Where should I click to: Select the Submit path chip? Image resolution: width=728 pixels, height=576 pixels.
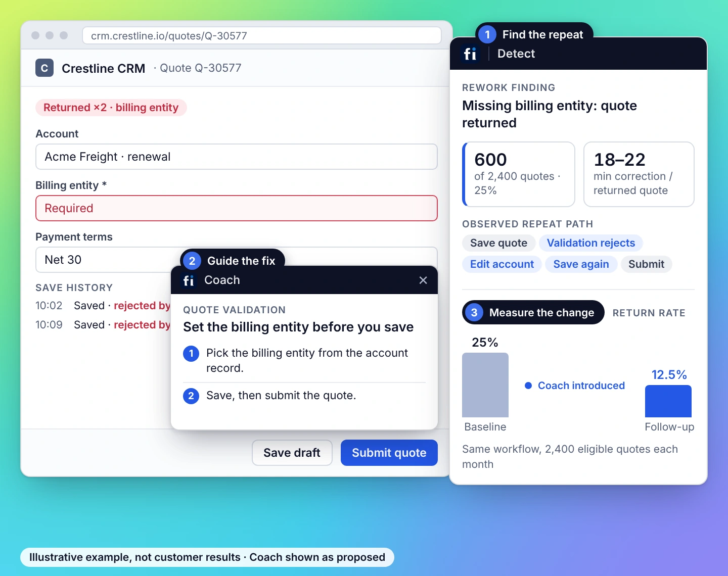(646, 264)
